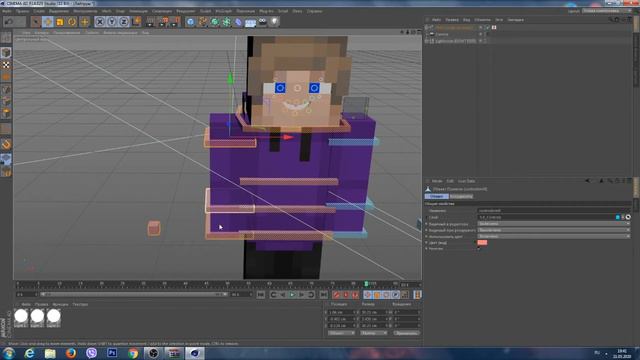This screenshot has width=640, height=360.
Task: Click the Apply button in Coordinates panel
Action: [407, 333]
